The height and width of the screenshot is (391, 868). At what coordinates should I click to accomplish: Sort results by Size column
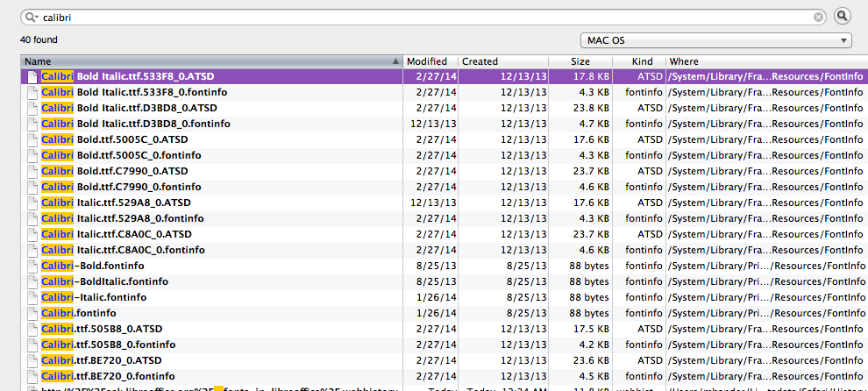tap(580, 61)
